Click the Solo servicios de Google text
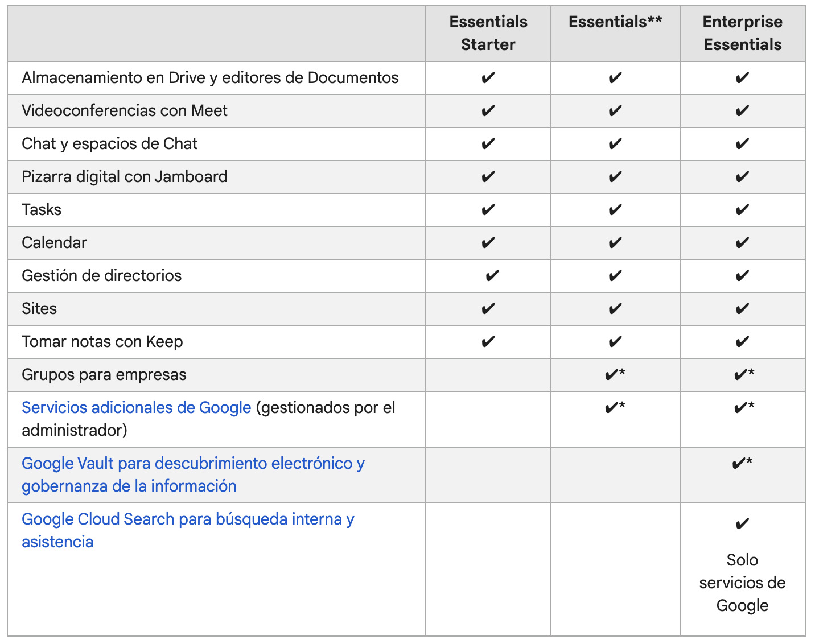Screen dimensions: 815x644 [x=742, y=583]
